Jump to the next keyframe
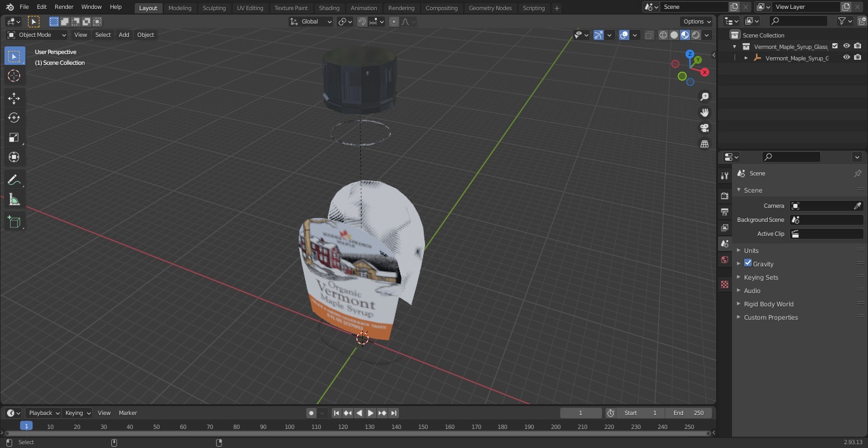 [382, 413]
